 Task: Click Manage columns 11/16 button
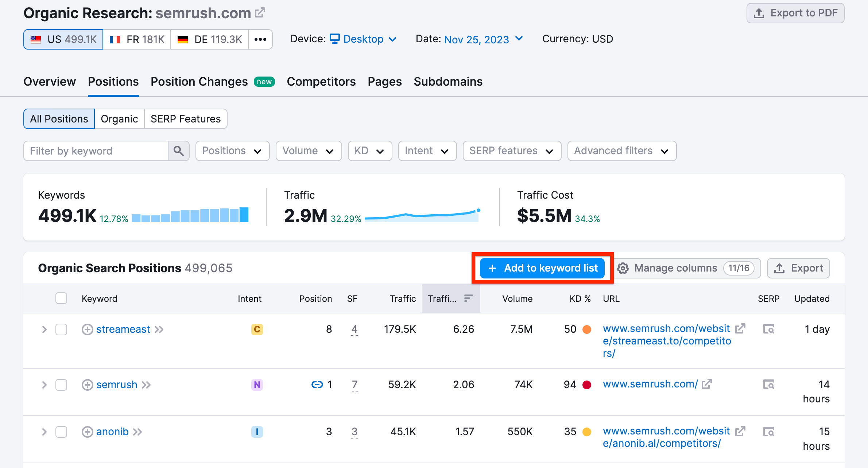click(x=687, y=268)
